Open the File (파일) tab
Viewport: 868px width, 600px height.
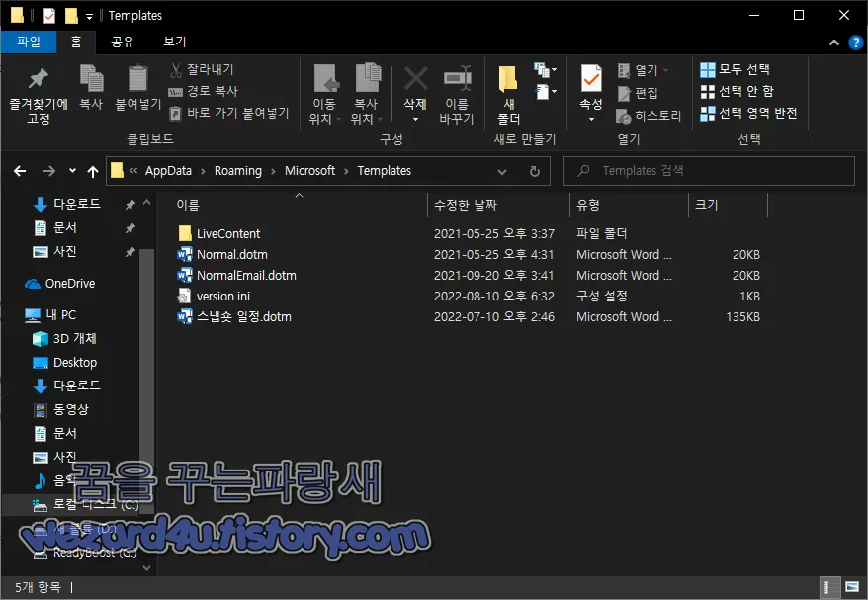(29, 42)
